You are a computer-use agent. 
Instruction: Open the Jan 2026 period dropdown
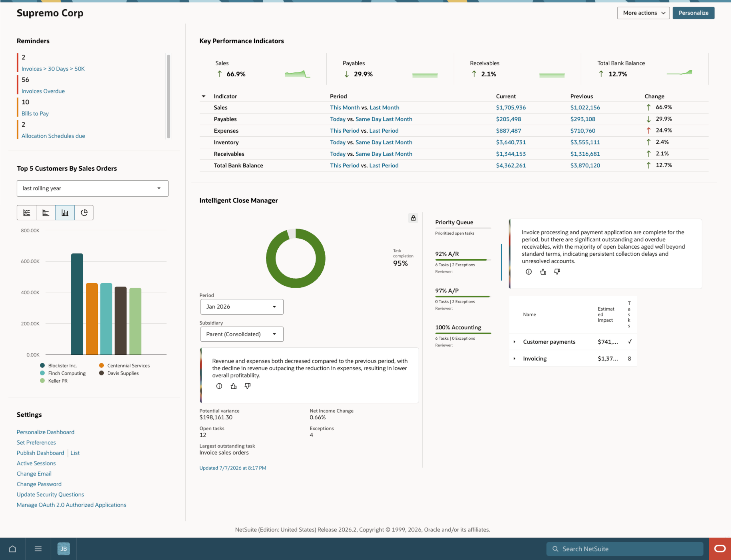pyautogui.click(x=242, y=307)
